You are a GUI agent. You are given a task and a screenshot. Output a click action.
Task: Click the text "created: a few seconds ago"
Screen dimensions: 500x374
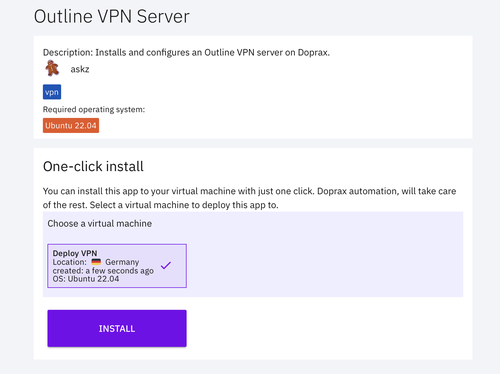click(x=103, y=271)
